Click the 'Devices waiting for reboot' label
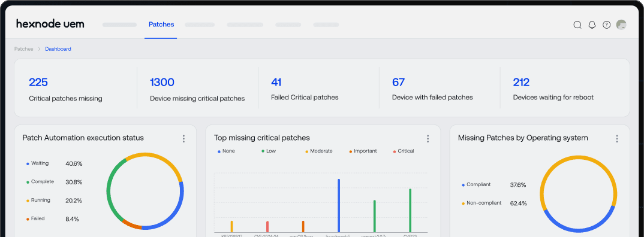The width and height of the screenshot is (644, 237). tap(553, 98)
